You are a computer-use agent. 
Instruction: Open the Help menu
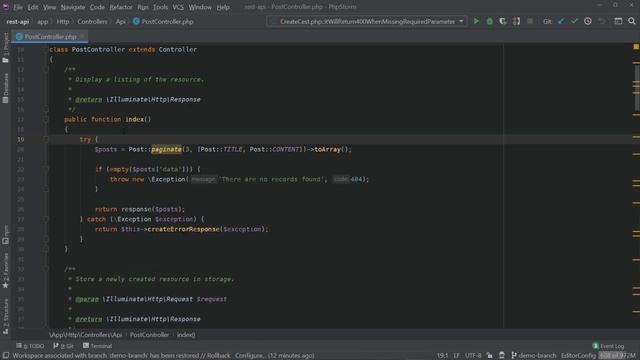pyautogui.click(x=223, y=7)
